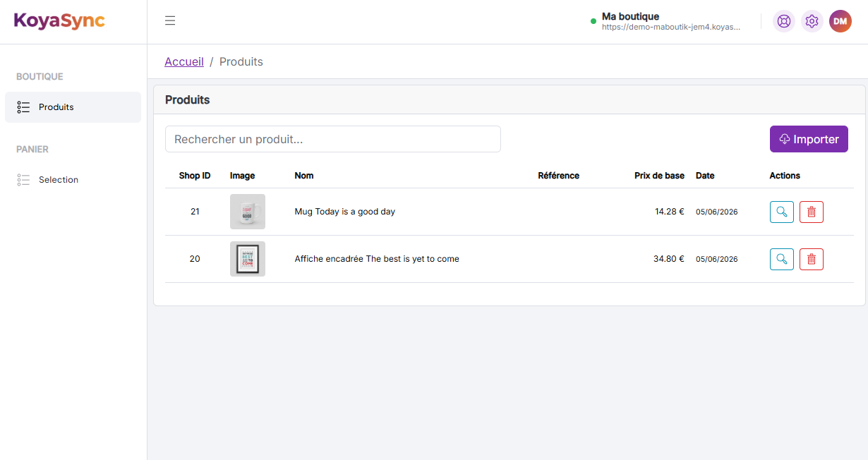
Task: Focus the Rechercher un produit search field
Action: pos(333,139)
